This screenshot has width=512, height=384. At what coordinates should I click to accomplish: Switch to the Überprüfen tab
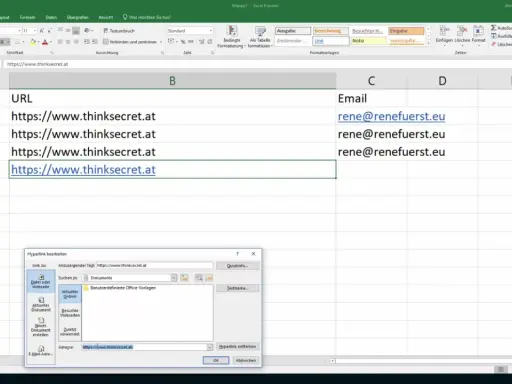[x=77, y=17]
